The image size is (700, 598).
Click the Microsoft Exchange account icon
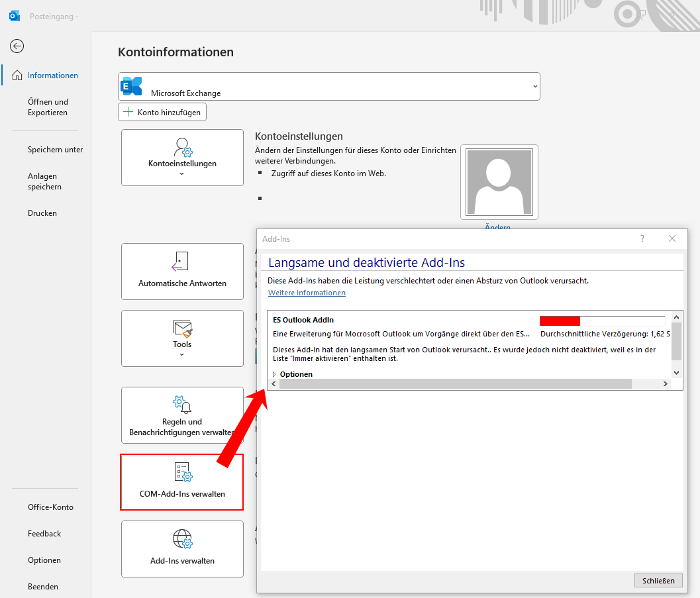click(131, 86)
